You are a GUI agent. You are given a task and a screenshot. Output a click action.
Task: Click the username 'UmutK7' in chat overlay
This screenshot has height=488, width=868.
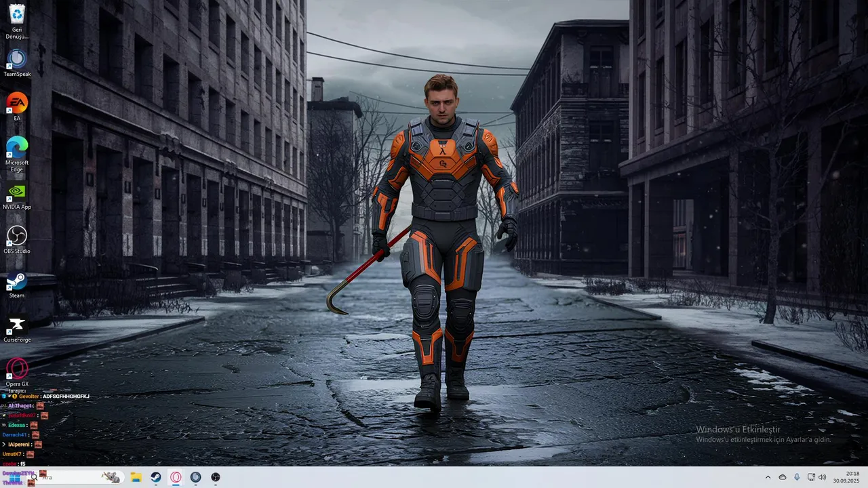12,454
